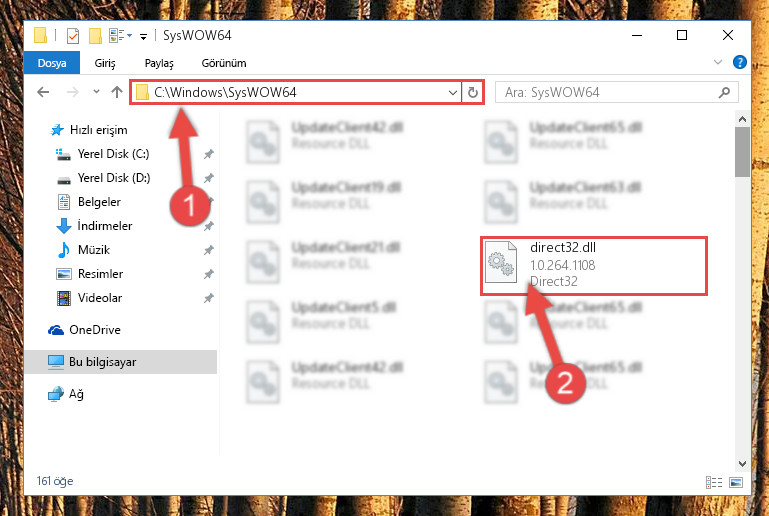Open the Dosya menu
Screen dimensions: 769x516
coord(52,63)
